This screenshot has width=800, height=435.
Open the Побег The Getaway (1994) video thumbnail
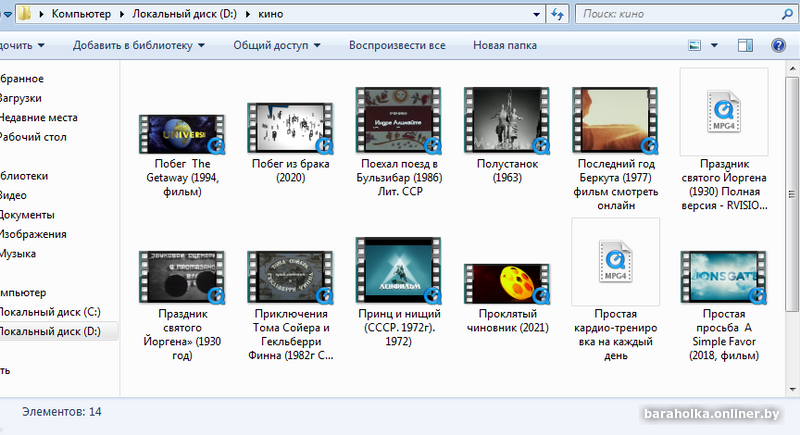point(182,134)
